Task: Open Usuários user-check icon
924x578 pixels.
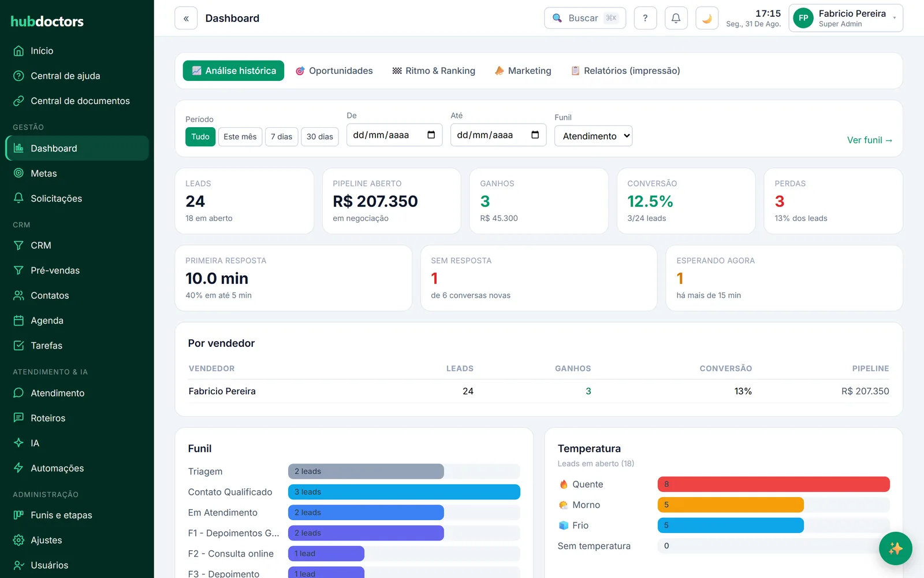Action: (18, 565)
